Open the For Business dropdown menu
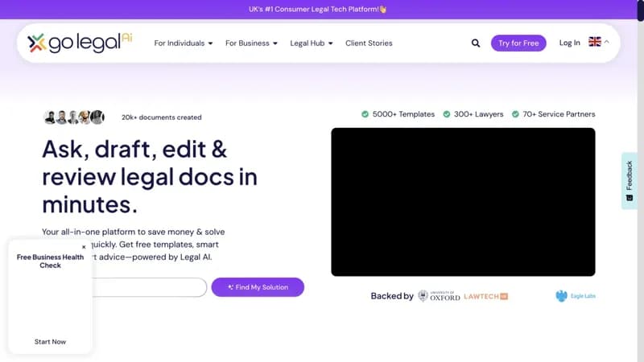Screen dimensions: 644x362 [251, 43]
